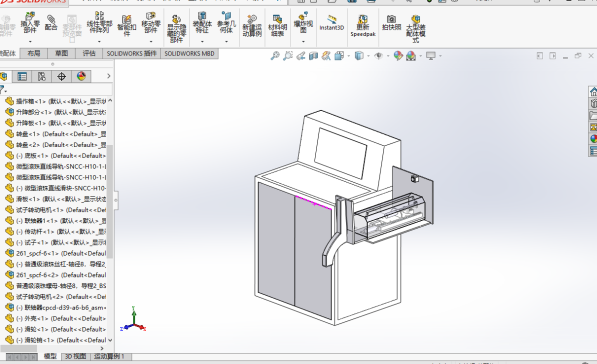
Task: Switch to the 草图 sketch tab
Action: click(x=61, y=54)
